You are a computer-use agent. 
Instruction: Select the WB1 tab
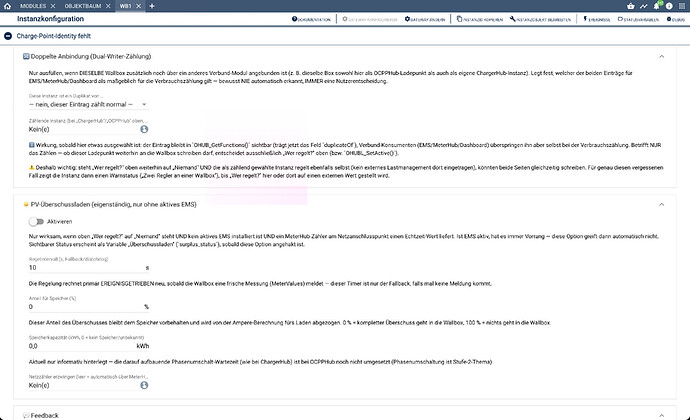125,6
